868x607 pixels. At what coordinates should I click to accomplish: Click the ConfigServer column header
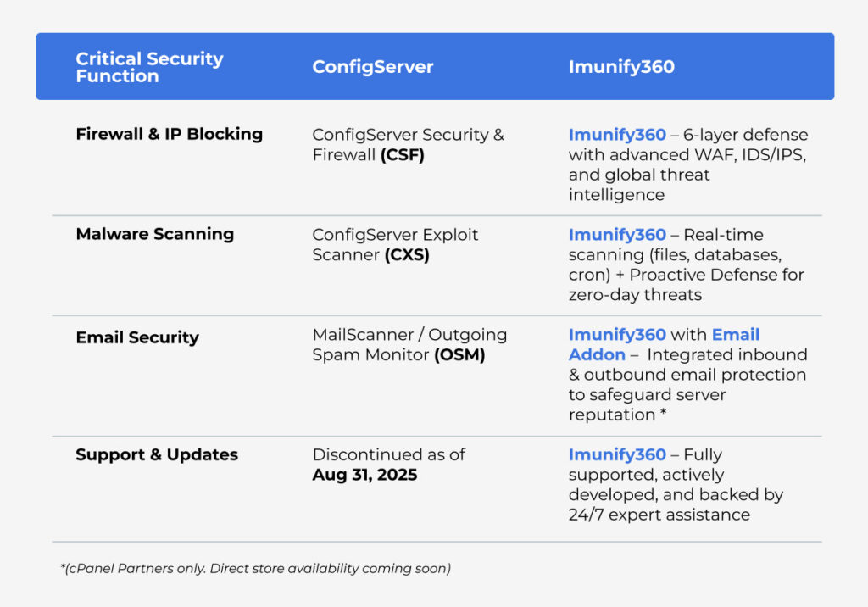372,67
